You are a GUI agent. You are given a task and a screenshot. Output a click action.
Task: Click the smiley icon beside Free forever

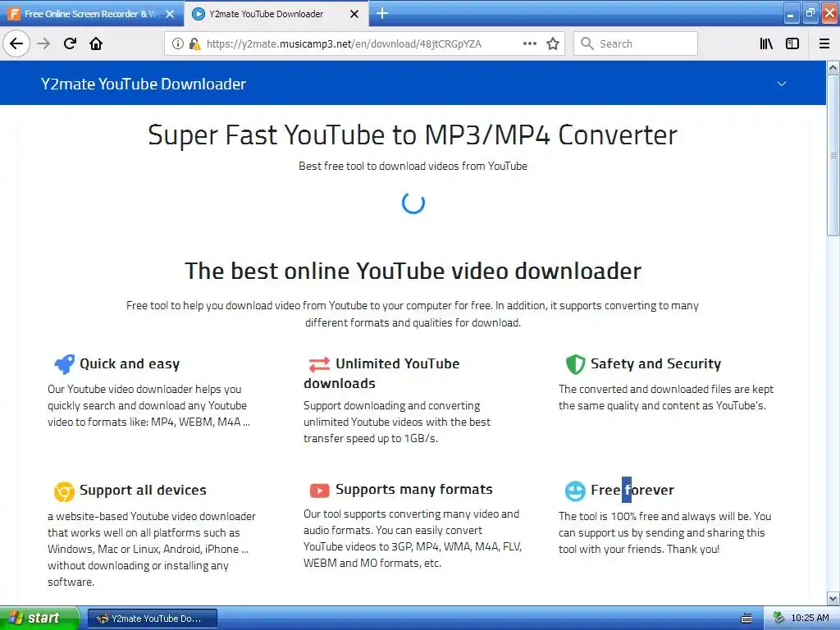(575, 491)
